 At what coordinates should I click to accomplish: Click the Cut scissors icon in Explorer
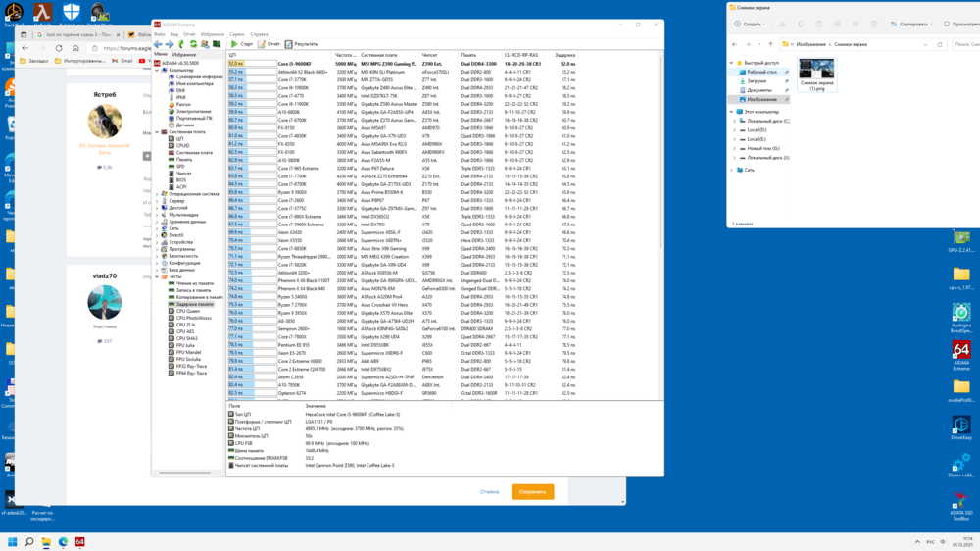coord(782,24)
